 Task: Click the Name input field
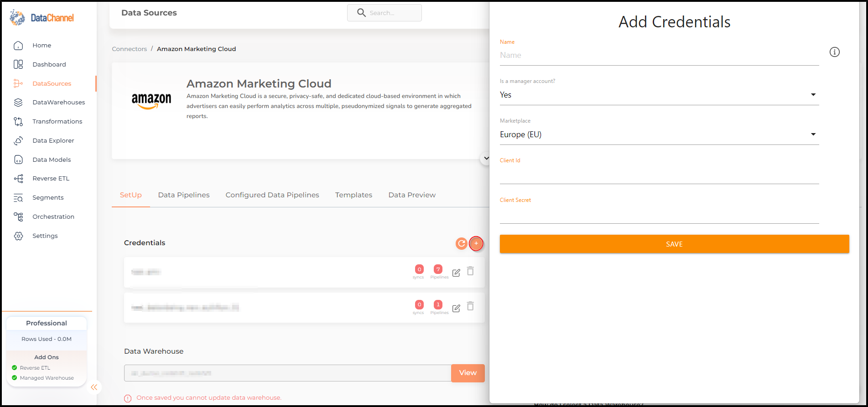coord(659,56)
